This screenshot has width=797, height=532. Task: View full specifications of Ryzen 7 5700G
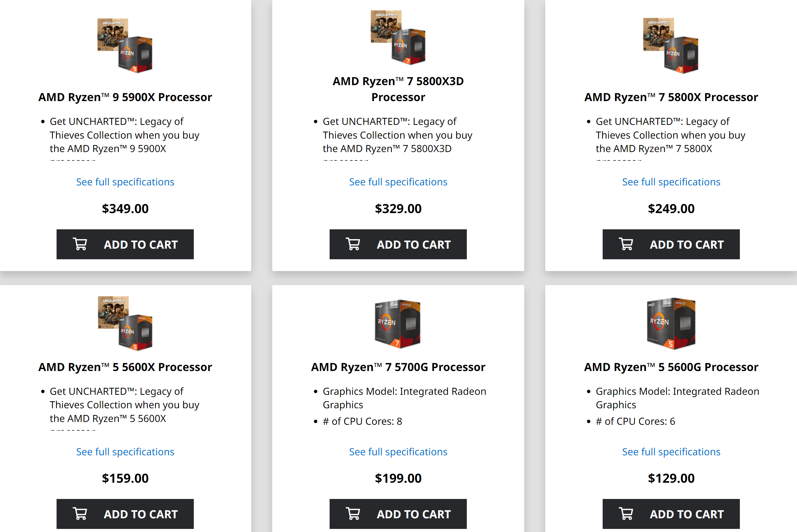click(398, 452)
